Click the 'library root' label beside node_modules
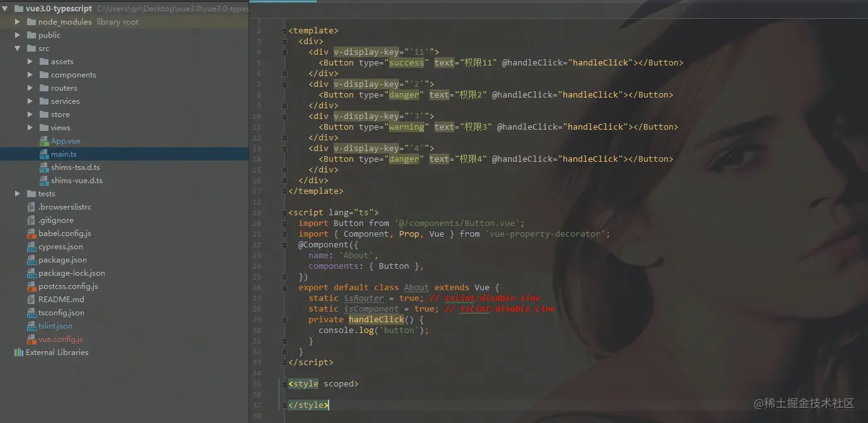 coord(118,22)
